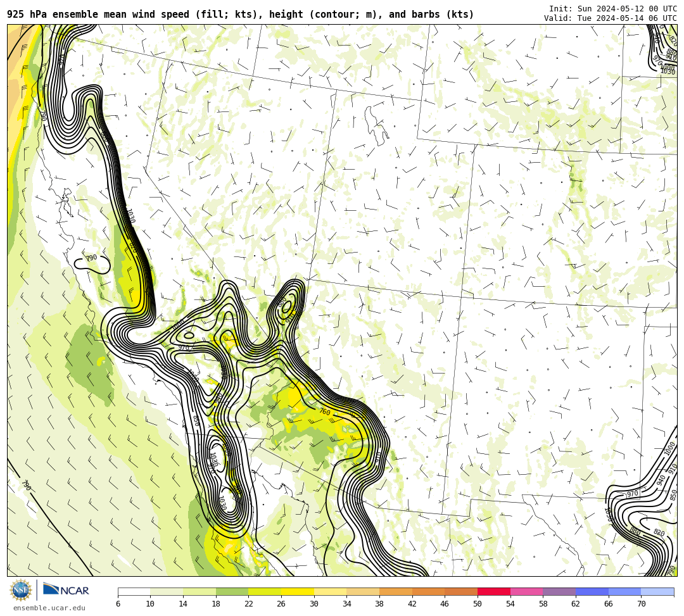
Task: Click the lightest blue swatch past 70
Action: (x=657, y=591)
